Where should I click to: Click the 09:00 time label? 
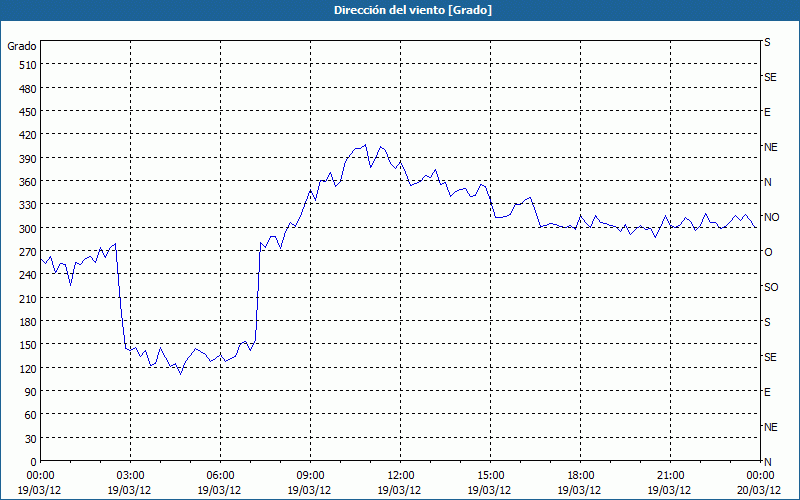coord(310,476)
